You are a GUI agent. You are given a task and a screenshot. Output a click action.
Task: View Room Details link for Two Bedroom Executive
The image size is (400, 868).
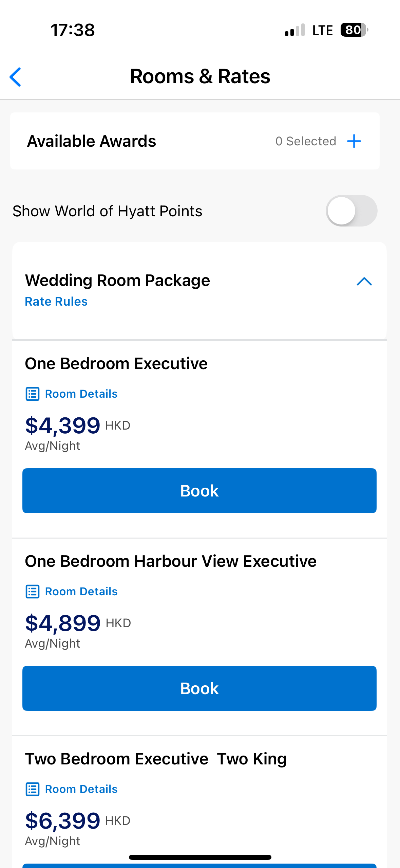point(81,789)
